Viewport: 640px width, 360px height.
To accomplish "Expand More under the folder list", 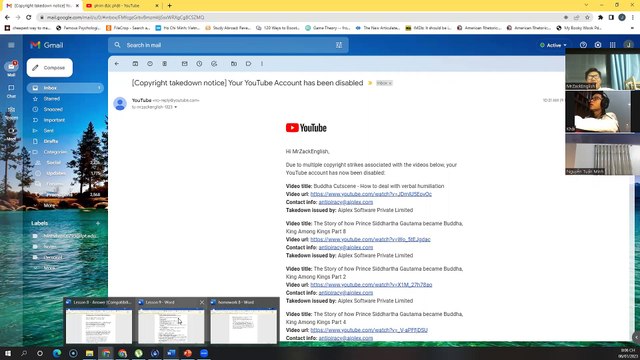I will click(x=49, y=205).
